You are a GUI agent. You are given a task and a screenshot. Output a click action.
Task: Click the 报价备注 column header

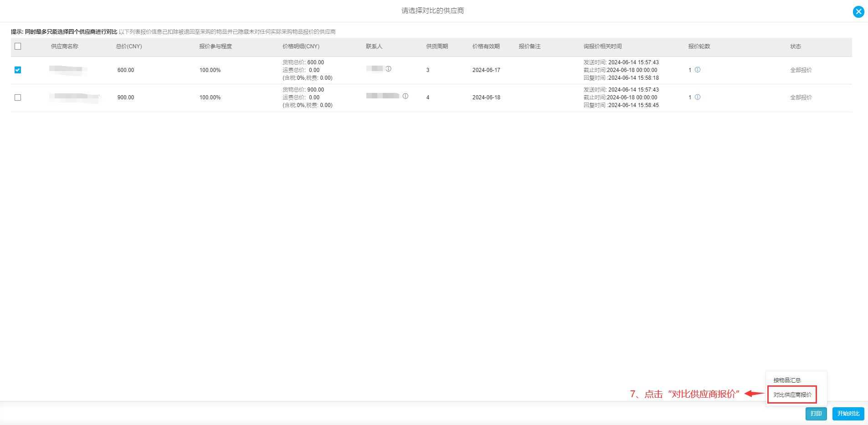pyautogui.click(x=529, y=46)
